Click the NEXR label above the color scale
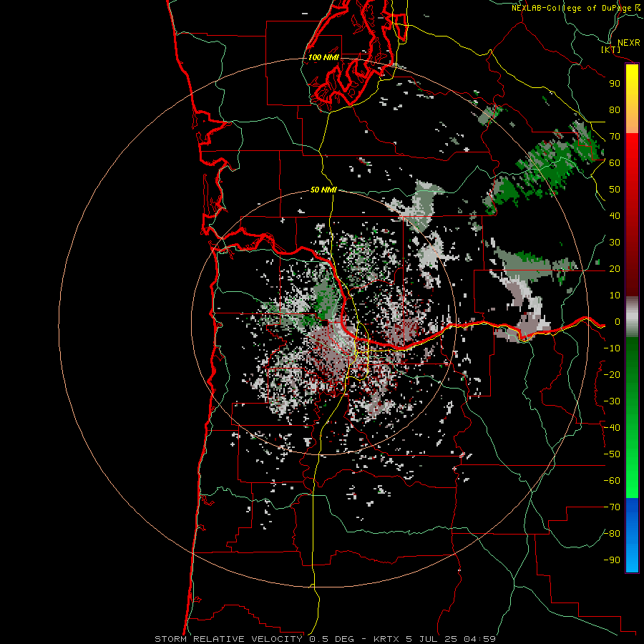 tap(629, 43)
